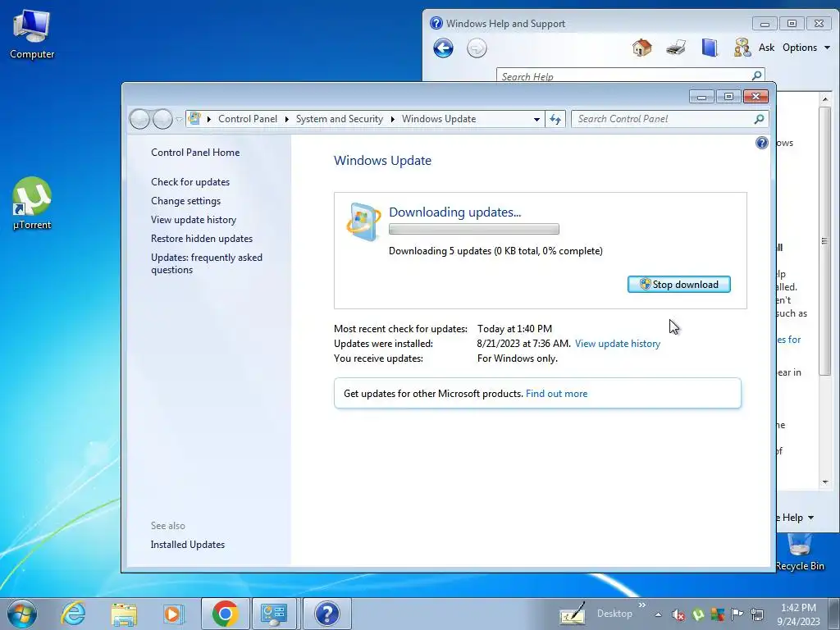Viewport: 840px width, 630px height.
Task: Open Control Panel Home
Action: coord(195,152)
